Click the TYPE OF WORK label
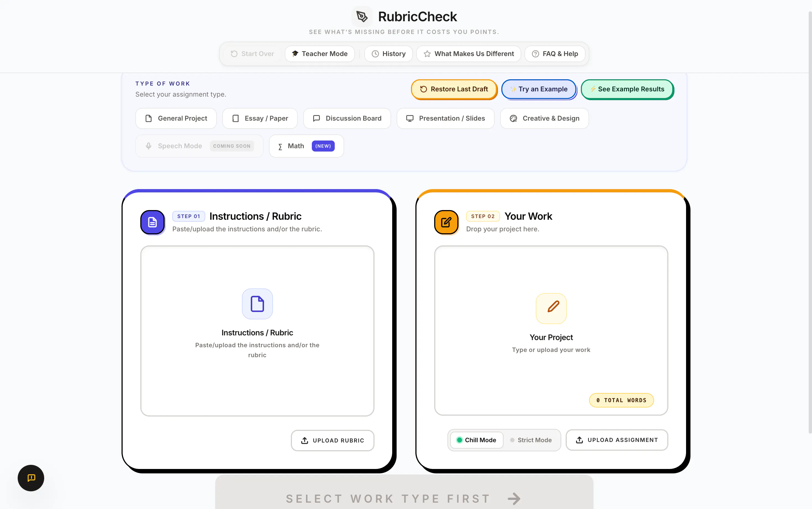 click(x=163, y=83)
